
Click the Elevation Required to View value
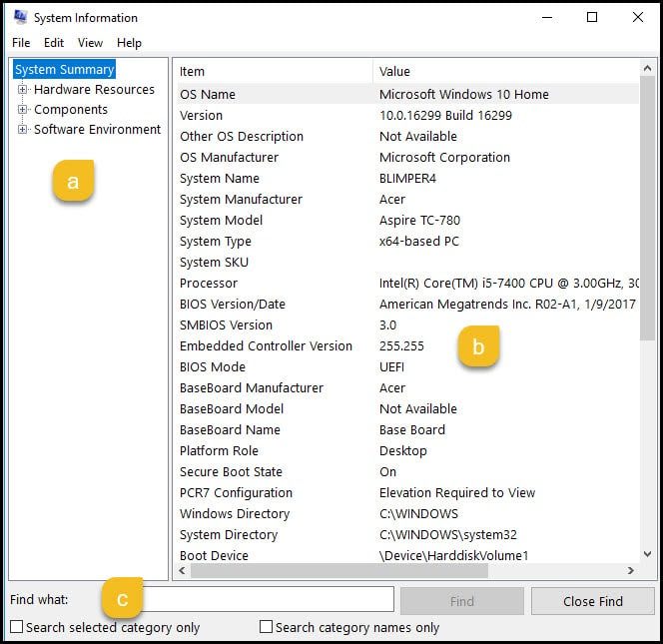click(x=457, y=492)
